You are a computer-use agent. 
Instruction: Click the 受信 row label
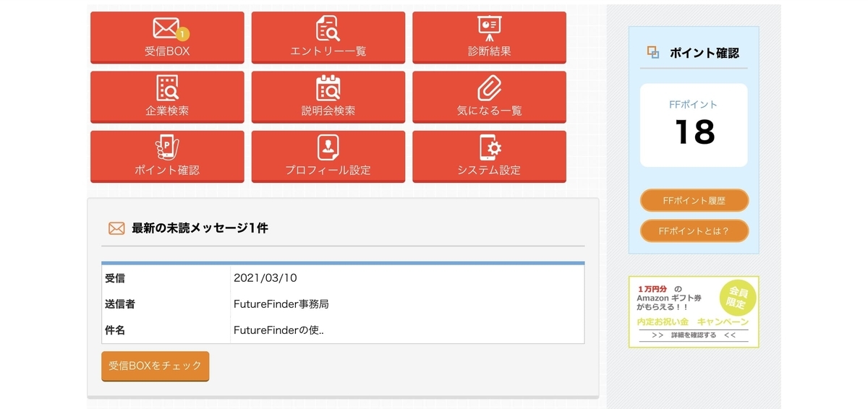click(x=115, y=278)
